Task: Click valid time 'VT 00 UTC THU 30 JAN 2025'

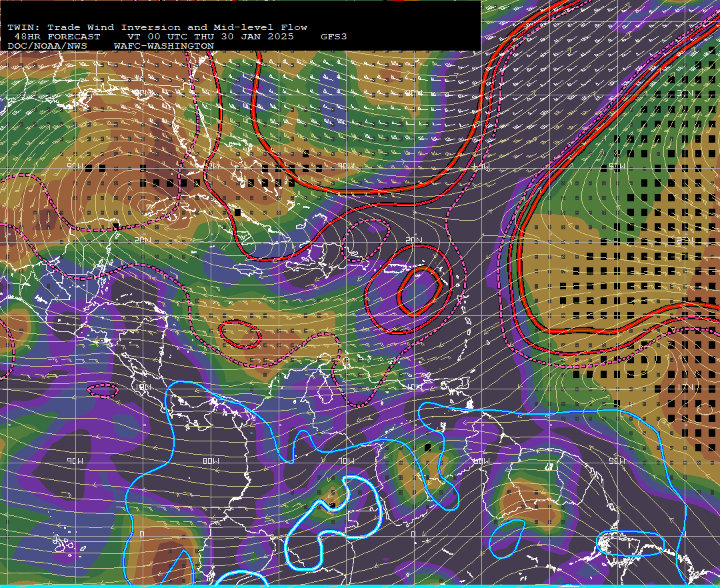Action: click(x=210, y=37)
